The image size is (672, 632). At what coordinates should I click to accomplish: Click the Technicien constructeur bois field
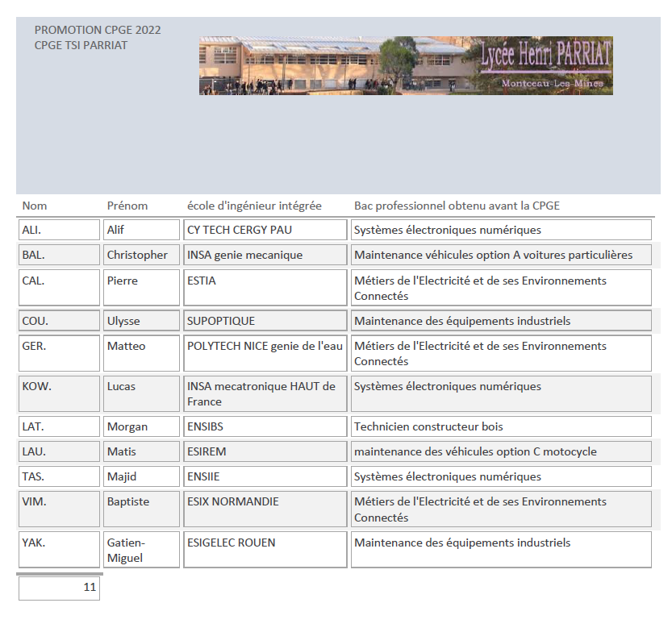click(x=501, y=426)
